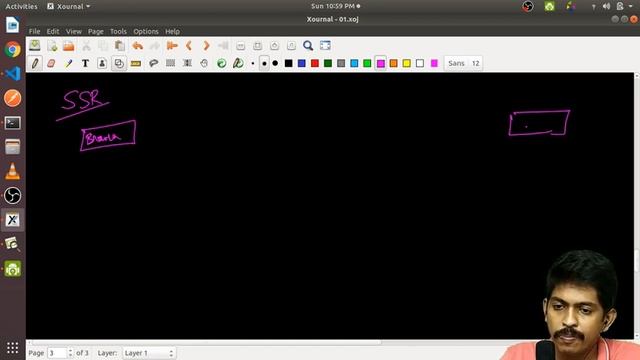Launch Google Chrome from the dock
640x360 pixels.
pos(13,49)
